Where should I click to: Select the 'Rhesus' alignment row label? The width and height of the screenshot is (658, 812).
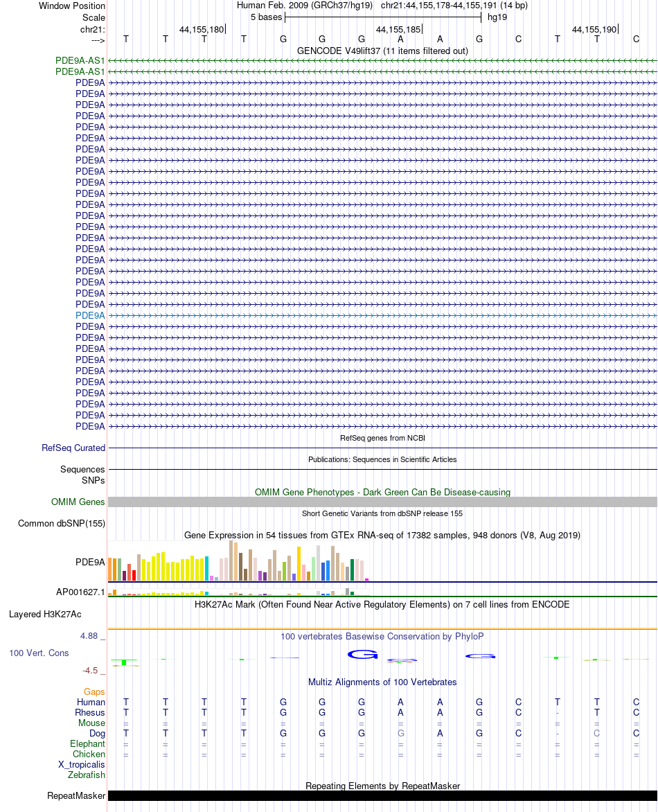[90, 712]
